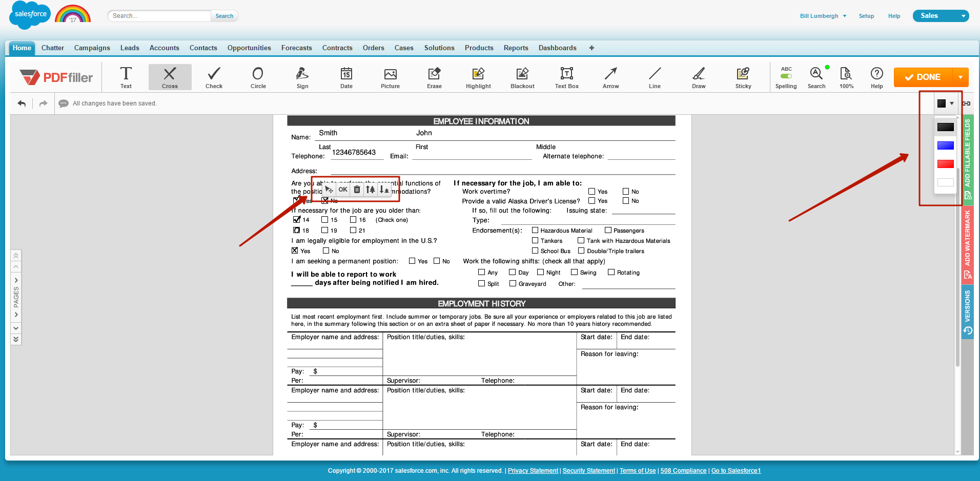980x481 pixels.
Task: Undo the last change
Action: tap(22, 103)
